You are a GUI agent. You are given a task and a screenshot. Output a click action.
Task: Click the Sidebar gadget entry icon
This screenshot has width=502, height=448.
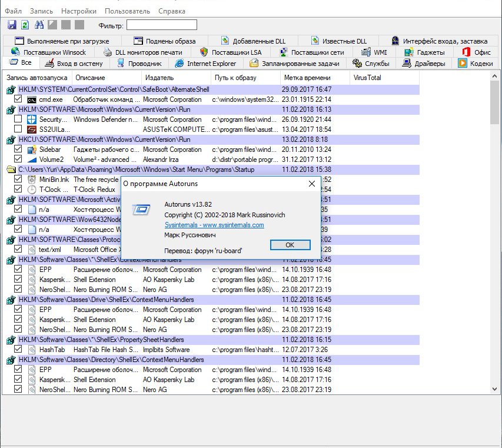click(x=31, y=150)
